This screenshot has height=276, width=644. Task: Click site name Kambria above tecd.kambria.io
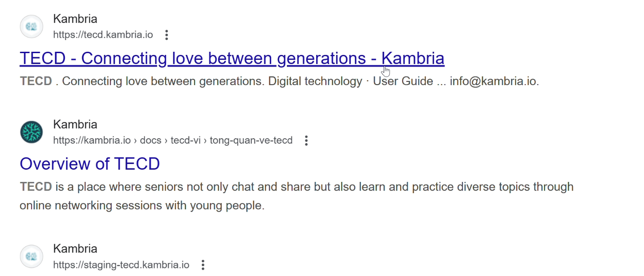(75, 19)
